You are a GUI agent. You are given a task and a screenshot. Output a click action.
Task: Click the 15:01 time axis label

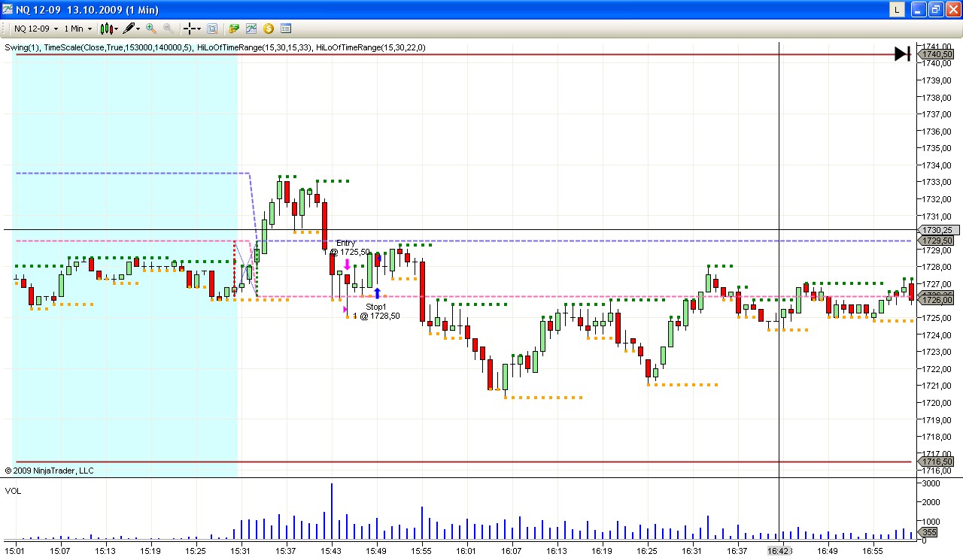click(15, 551)
